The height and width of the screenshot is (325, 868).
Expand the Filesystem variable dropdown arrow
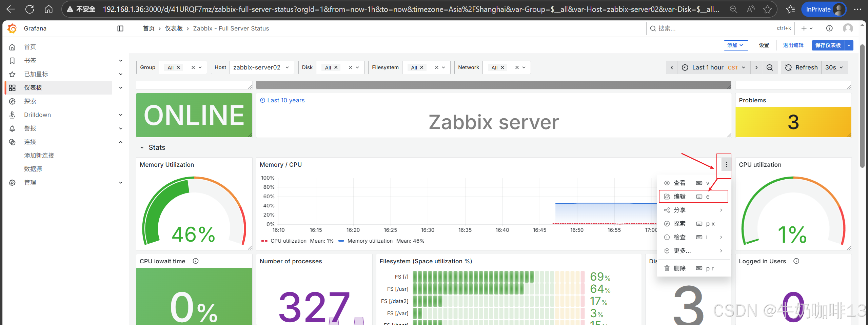click(x=443, y=67)
